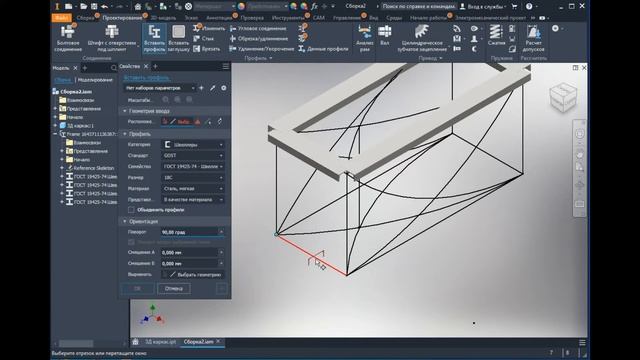This screenshot has height=360, width=640.
Task: Switch to the Инструменты ribbon tab
Action: click(x=287, y=18)
